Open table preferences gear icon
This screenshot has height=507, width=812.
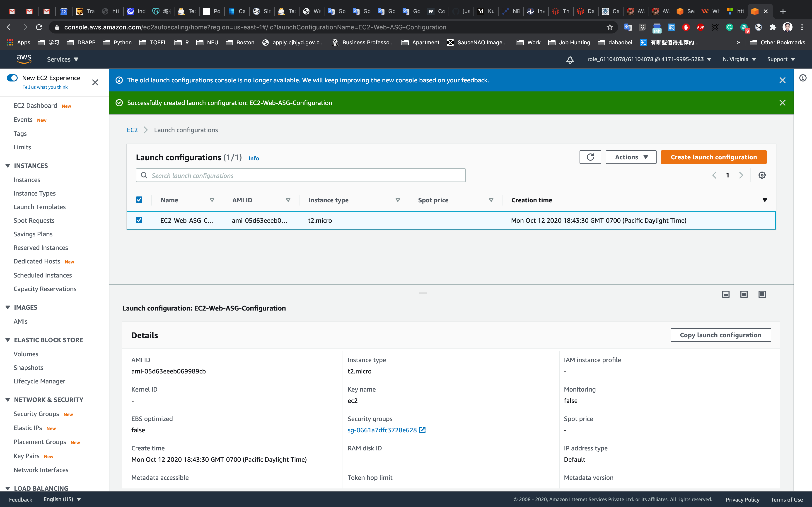coord(762,175)
